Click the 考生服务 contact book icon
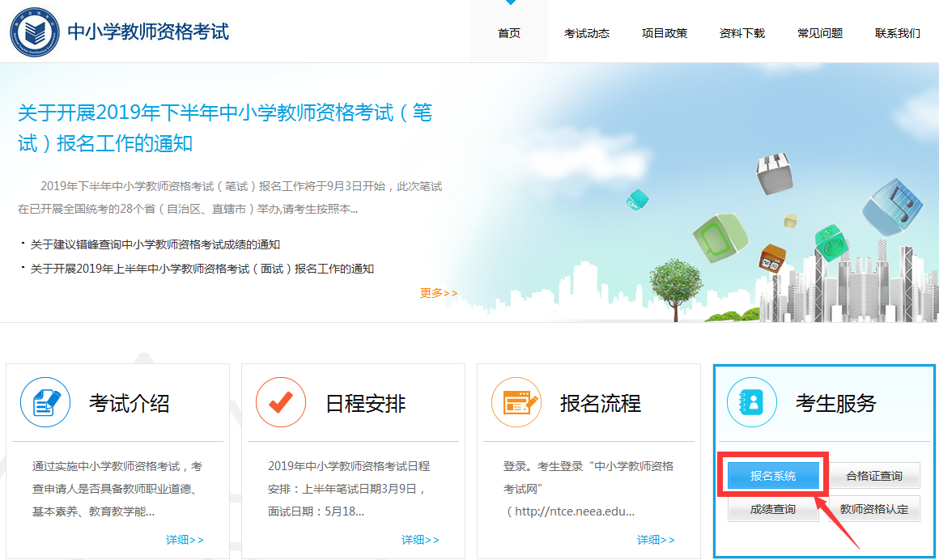The width and height of the screenshot is (939, 560). 752,402
